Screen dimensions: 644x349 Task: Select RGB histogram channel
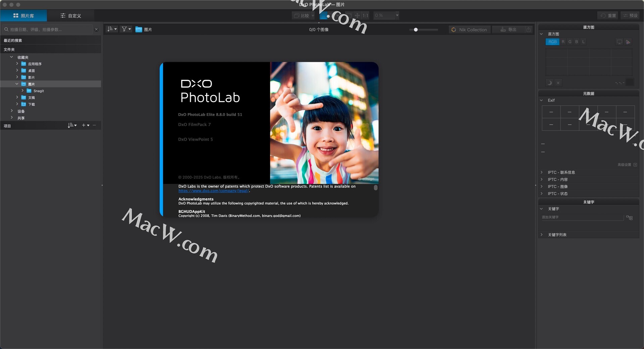[552, 42]
